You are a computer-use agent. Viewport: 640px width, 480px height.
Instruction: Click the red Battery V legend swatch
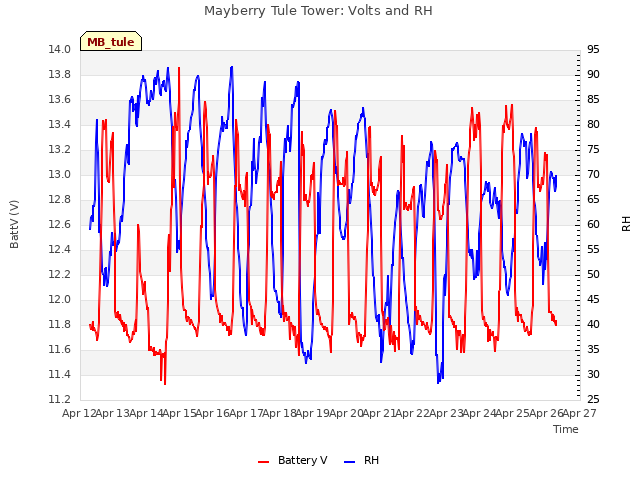(264, 462)
